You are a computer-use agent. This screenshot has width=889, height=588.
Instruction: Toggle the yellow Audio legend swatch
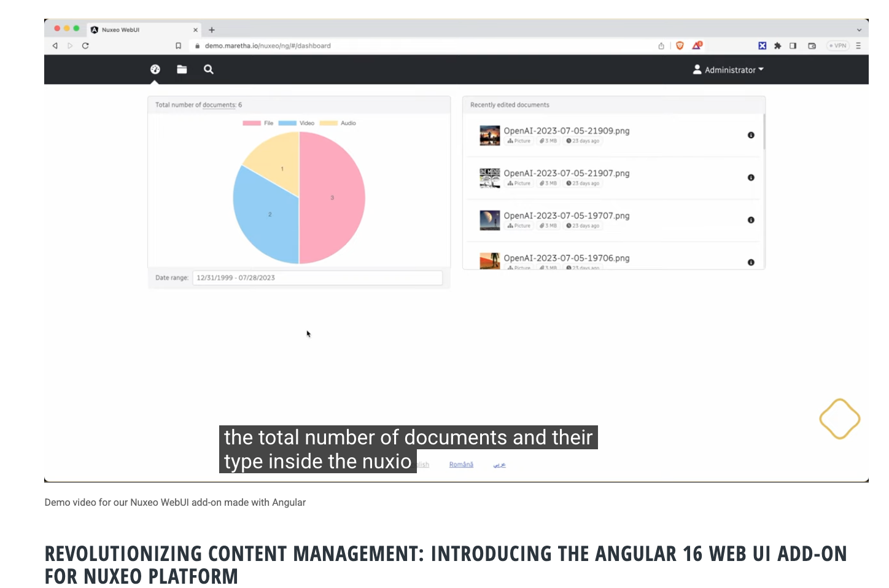tap(328, 123)
